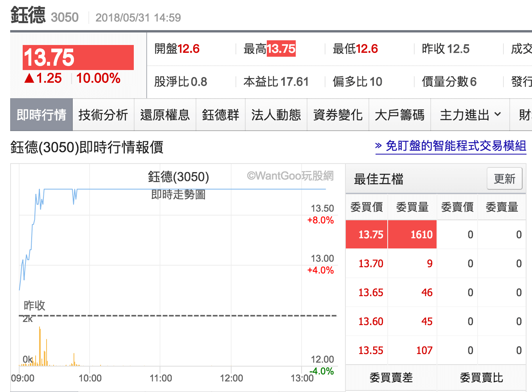Screen dimensions: 532x392
Task: Select the 即時行情 tab
Action: click(x=41, y=115)
